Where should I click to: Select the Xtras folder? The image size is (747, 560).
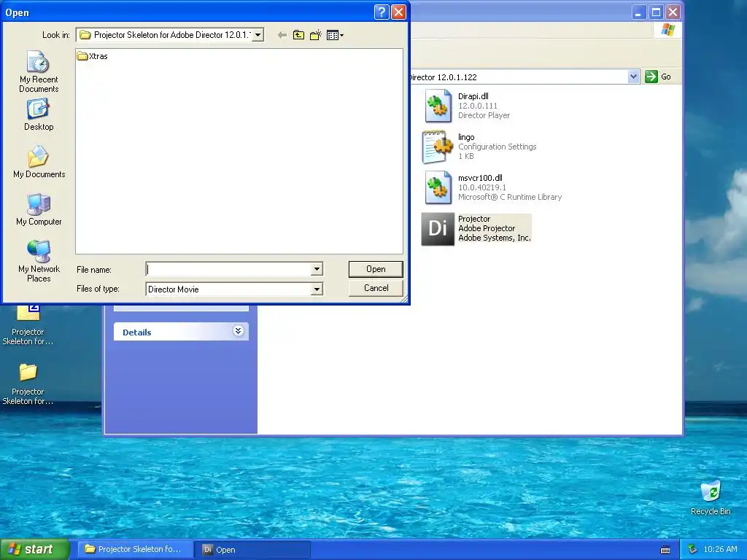[x=93, y=56]
